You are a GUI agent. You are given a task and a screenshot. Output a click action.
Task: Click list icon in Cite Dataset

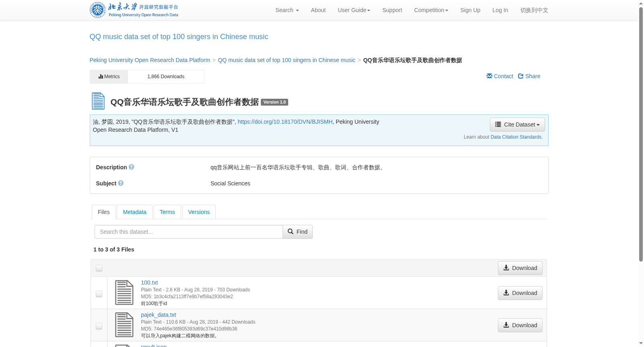coord(498,125)
